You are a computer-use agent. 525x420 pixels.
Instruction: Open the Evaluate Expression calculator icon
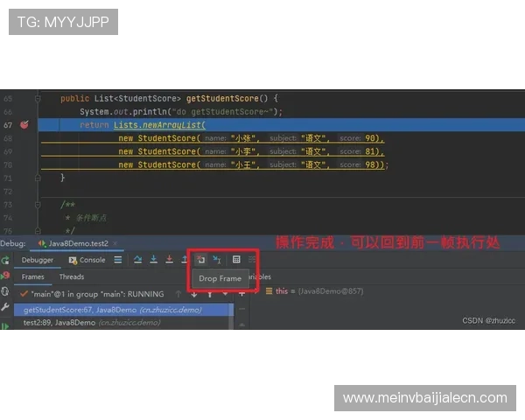click(x=236, y=260)
